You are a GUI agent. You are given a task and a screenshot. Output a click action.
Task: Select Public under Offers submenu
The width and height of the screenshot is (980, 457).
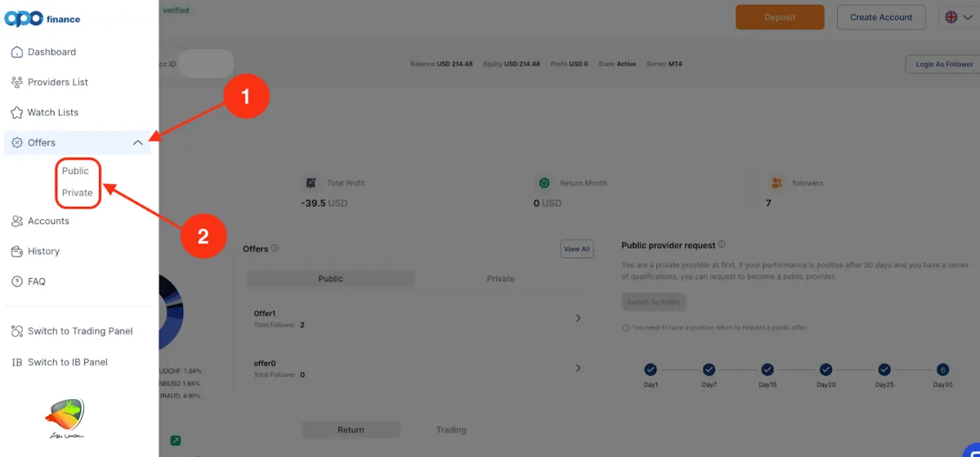pyautogui.click(x=76, y=171)
